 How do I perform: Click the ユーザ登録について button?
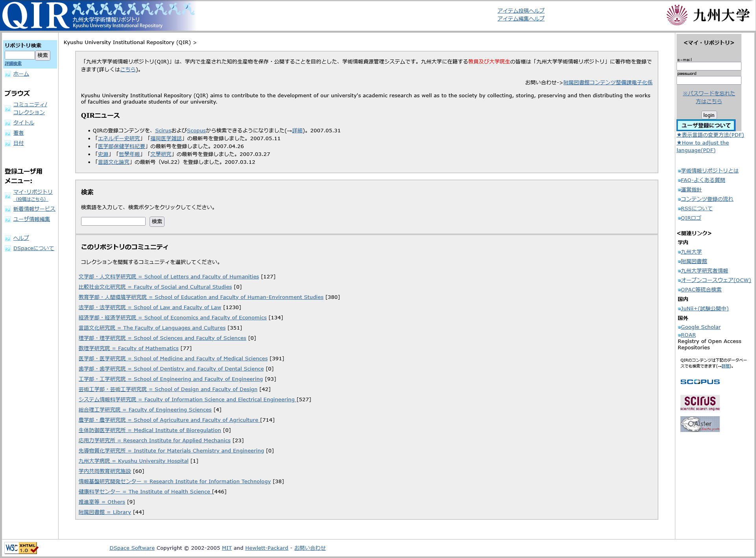[707, 125]
